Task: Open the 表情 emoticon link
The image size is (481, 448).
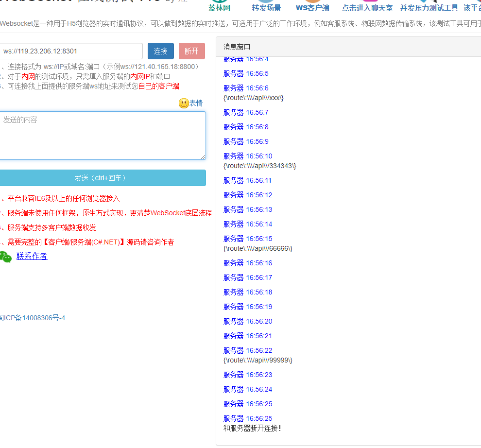Action: pos(196,103)
